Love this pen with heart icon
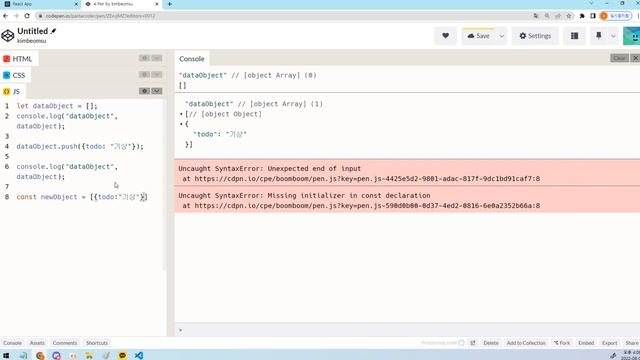This screenshot has height=360, width=640. pos(445,36)
